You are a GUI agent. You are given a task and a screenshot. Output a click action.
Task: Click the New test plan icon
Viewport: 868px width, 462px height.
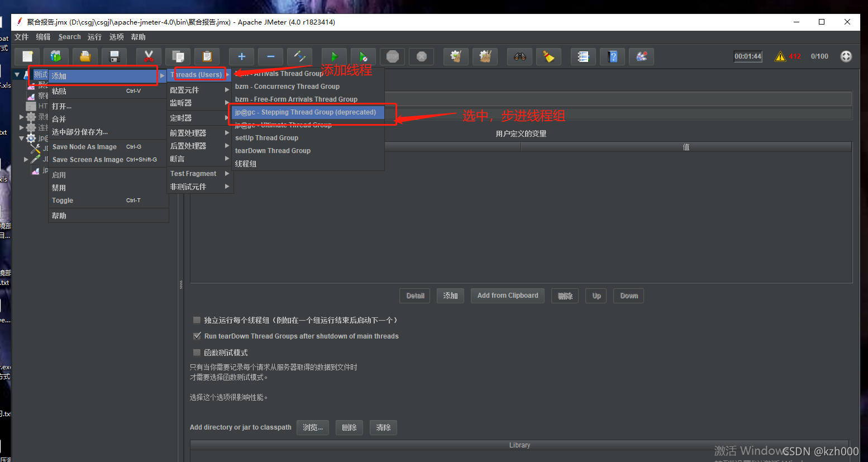click(27, 56)
